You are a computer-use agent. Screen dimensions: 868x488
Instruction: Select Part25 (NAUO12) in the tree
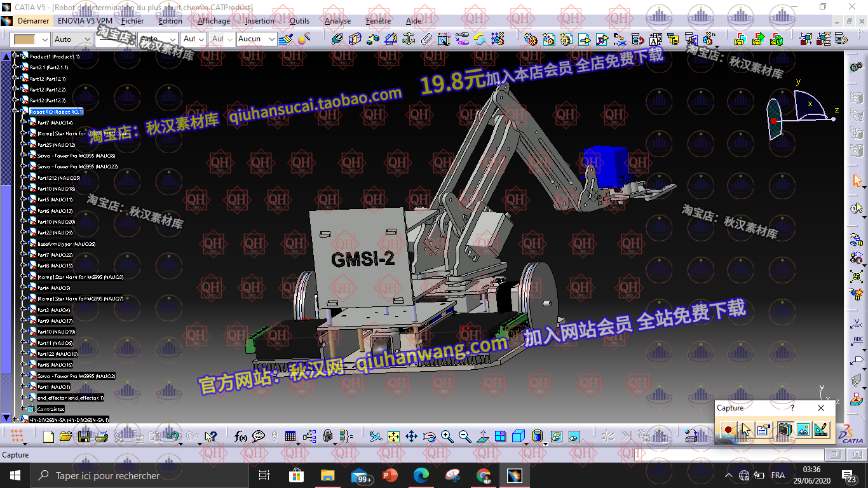coord(56,145)
